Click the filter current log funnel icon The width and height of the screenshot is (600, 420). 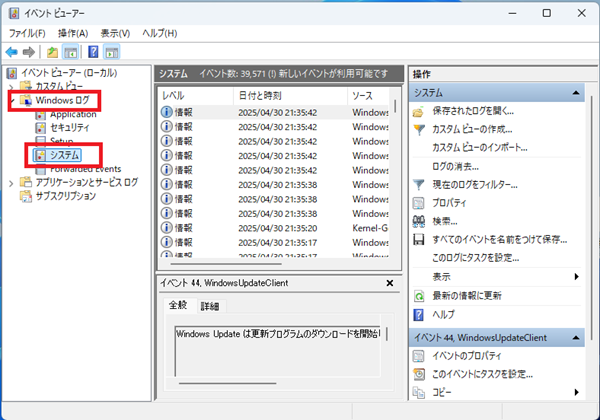click(x=419, y=185)
